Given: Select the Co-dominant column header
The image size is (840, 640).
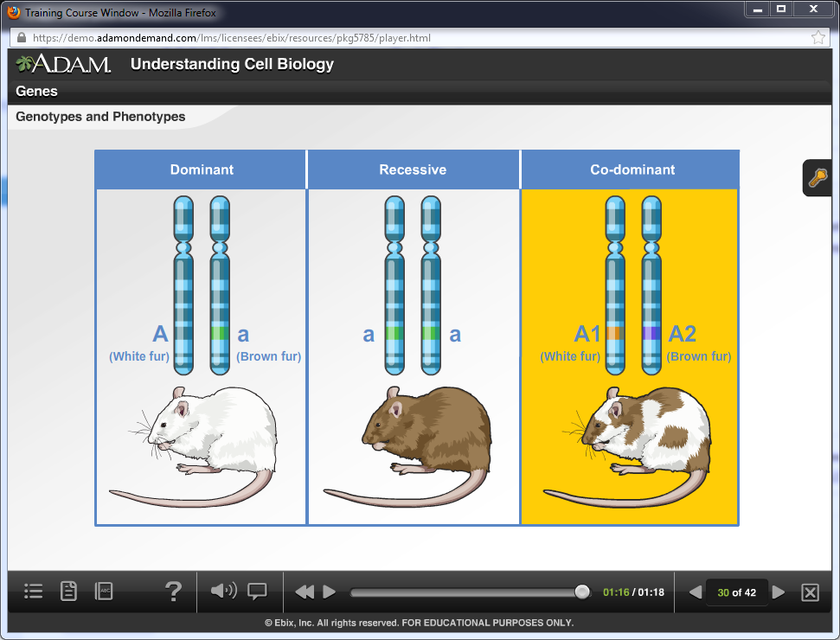Looking at the screenshot, I should 632,170.
